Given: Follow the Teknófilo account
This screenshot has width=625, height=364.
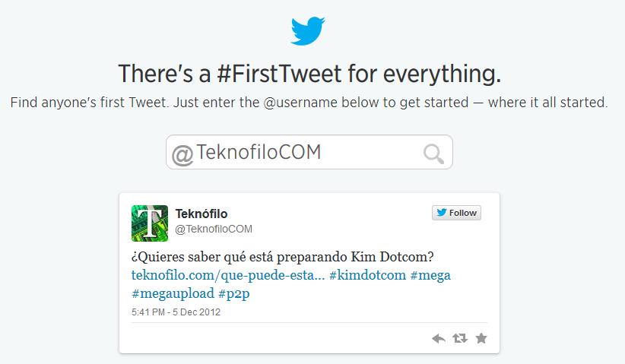Looking at the screenshot, I should 456,213.
